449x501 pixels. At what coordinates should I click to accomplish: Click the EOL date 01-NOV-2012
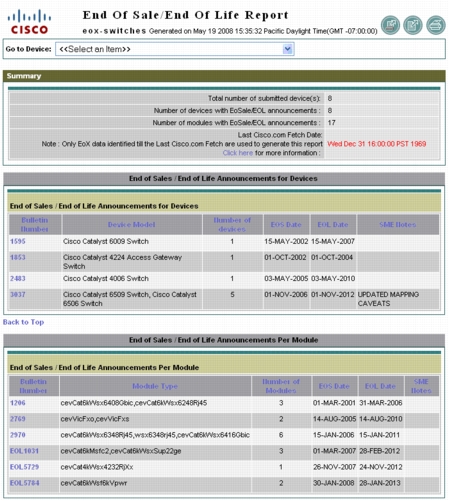332,294
